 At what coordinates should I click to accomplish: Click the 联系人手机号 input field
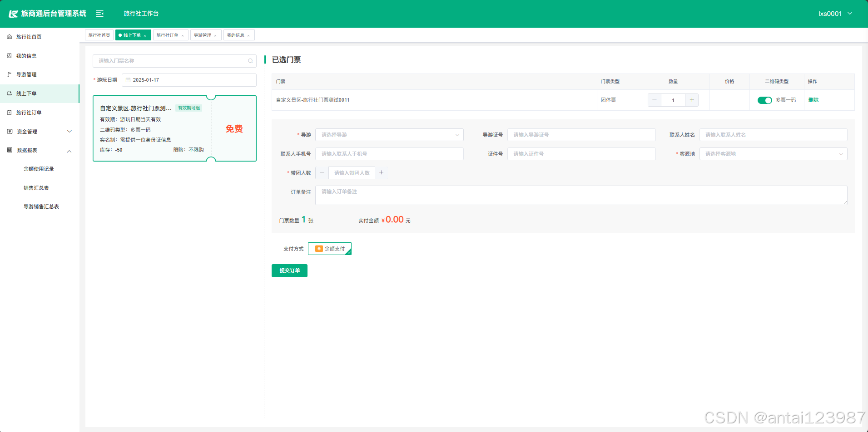tap(389, 154)
